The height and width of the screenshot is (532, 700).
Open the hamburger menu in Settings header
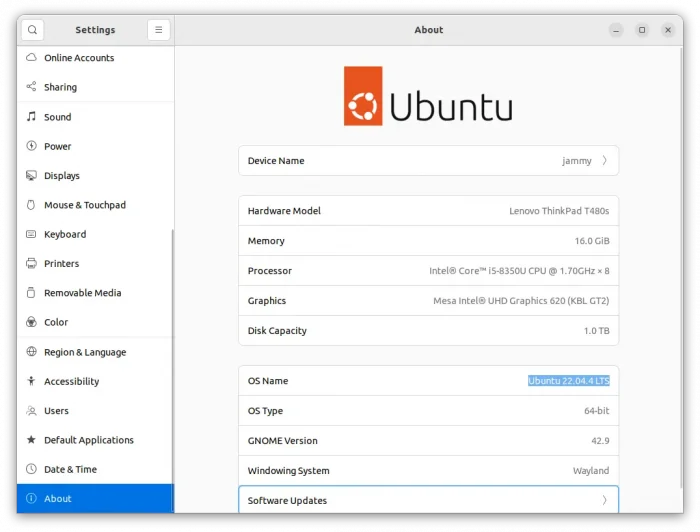point(158,30)
